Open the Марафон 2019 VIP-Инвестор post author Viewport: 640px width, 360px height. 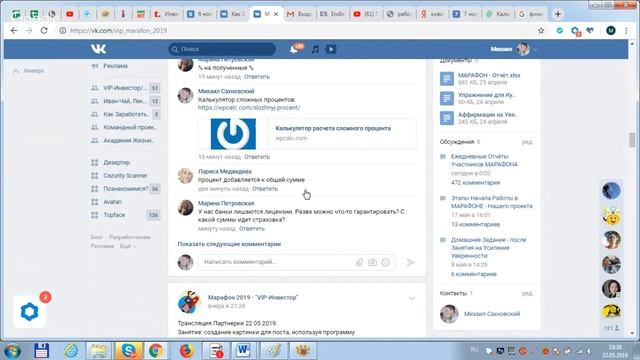point(253,298)
